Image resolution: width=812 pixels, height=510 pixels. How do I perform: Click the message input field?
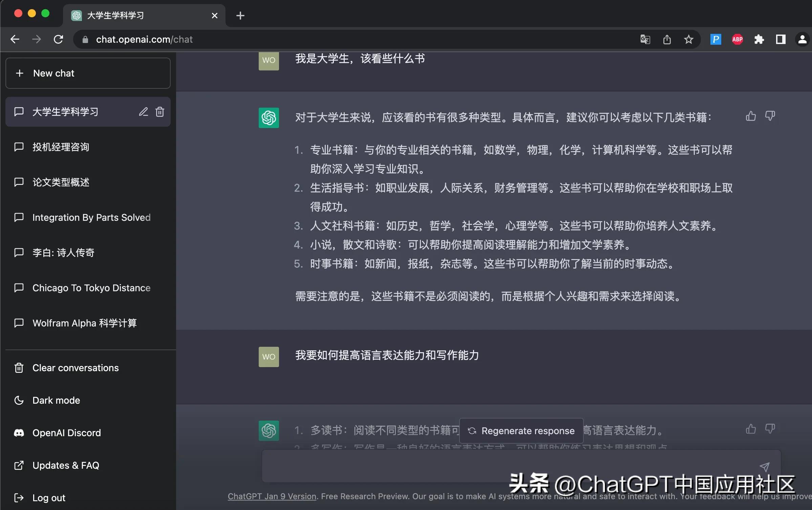[474, 467]
